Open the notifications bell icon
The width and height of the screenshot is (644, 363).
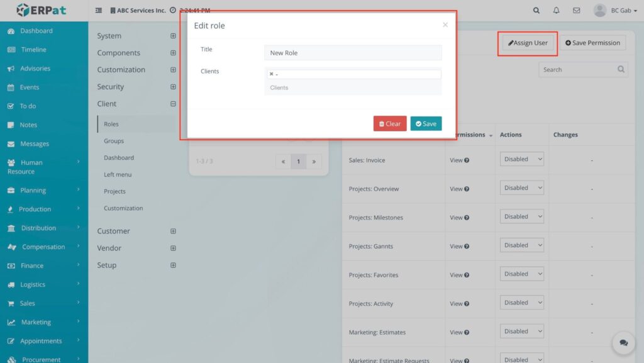click(x=556, y=11)
